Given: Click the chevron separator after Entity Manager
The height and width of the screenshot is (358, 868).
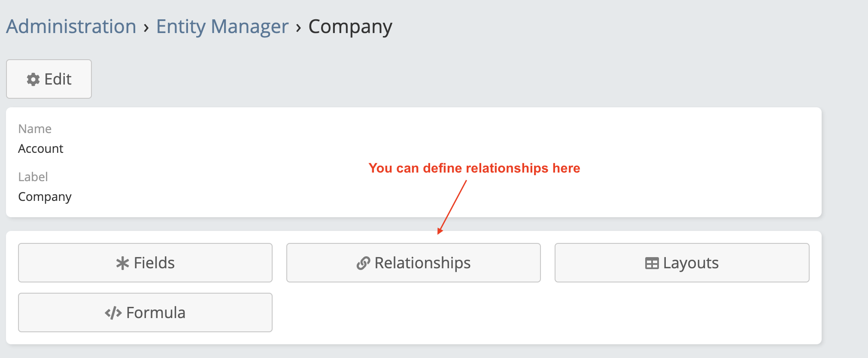Looking at the screenshot, I should click(x=298, y=28).
